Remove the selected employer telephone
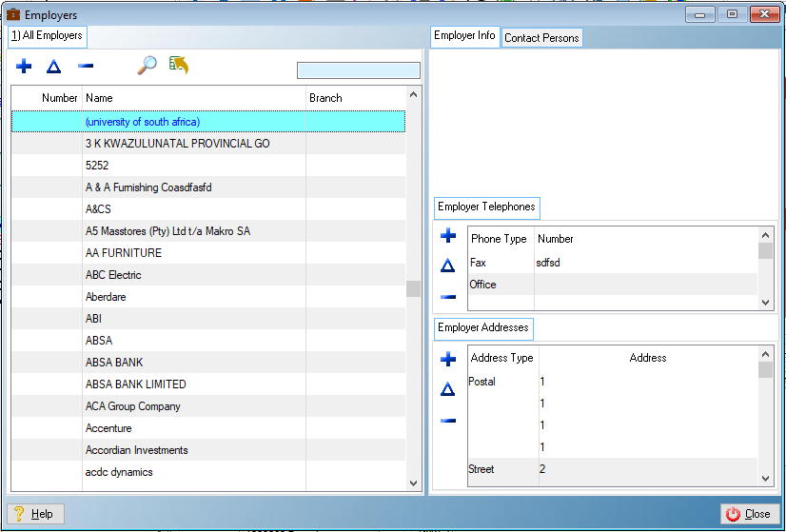 tap(449, 297)
